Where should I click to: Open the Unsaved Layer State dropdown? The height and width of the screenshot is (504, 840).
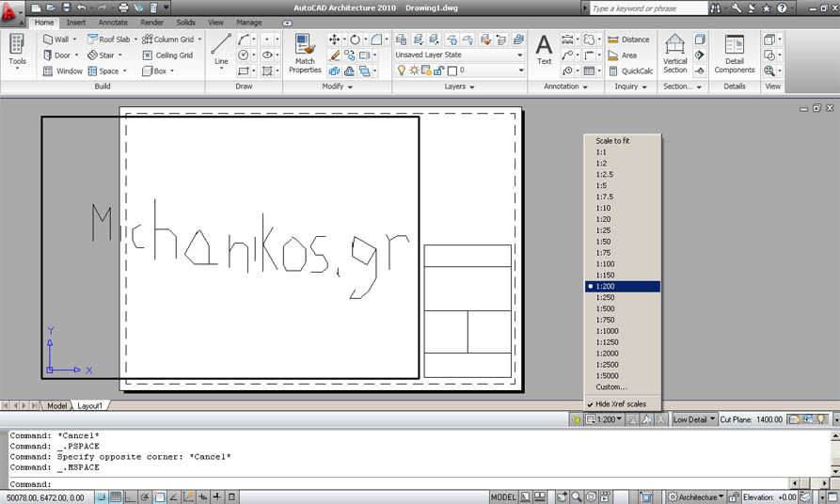click(x=459, y=55)
